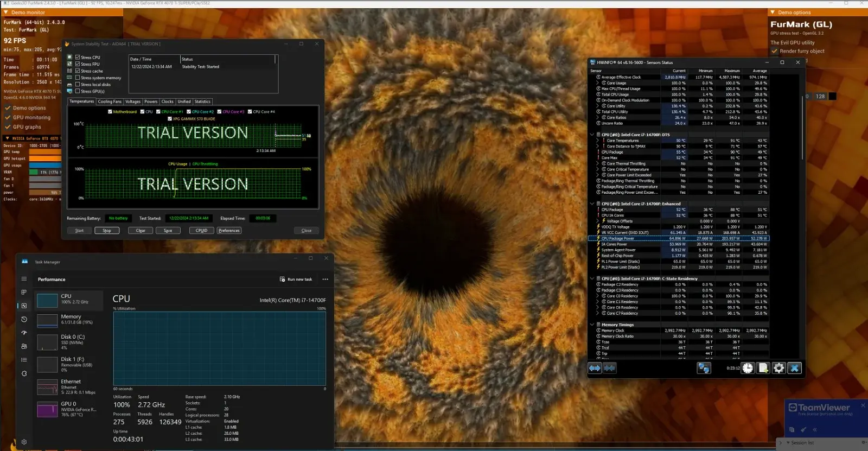The image size is (868, 451).
Task: Open Startup apps in Task Manager sidebar
Action: pos(24,333)
